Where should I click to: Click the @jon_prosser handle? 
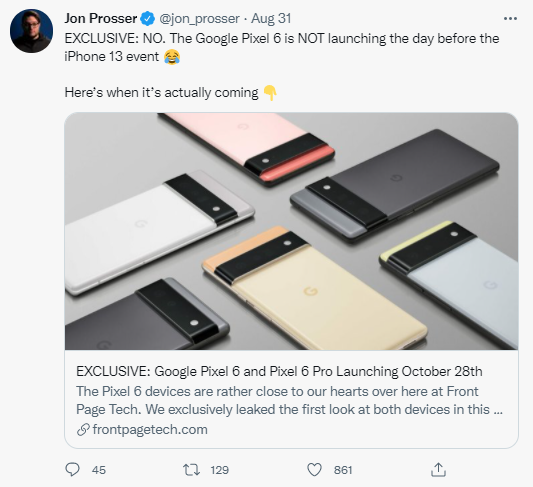coord(200,19)
